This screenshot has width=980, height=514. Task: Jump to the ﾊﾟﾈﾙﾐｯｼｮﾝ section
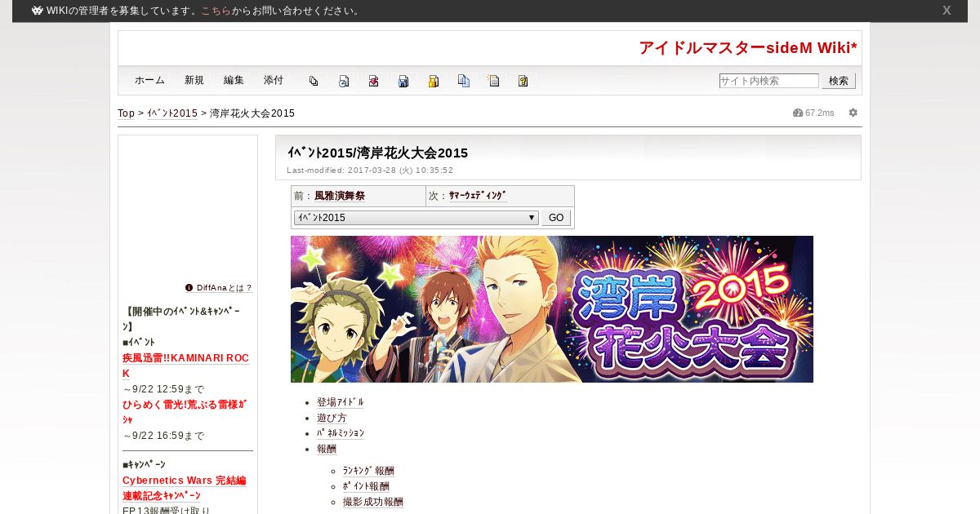pos(341,433)
